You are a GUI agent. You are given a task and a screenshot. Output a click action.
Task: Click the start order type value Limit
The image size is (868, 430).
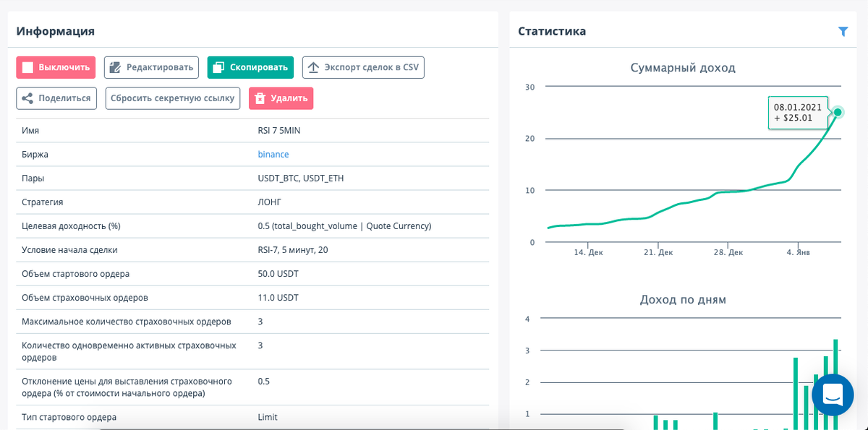point(268,417)
